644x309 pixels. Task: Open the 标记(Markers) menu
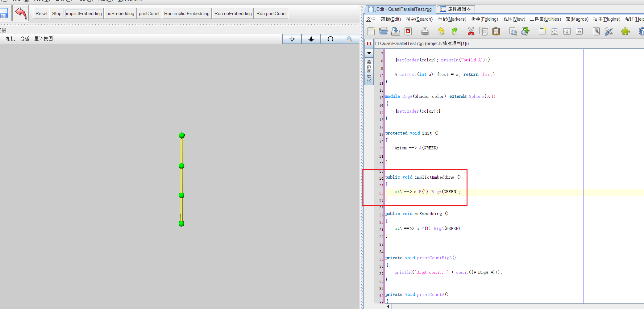(x=452, y=19)
